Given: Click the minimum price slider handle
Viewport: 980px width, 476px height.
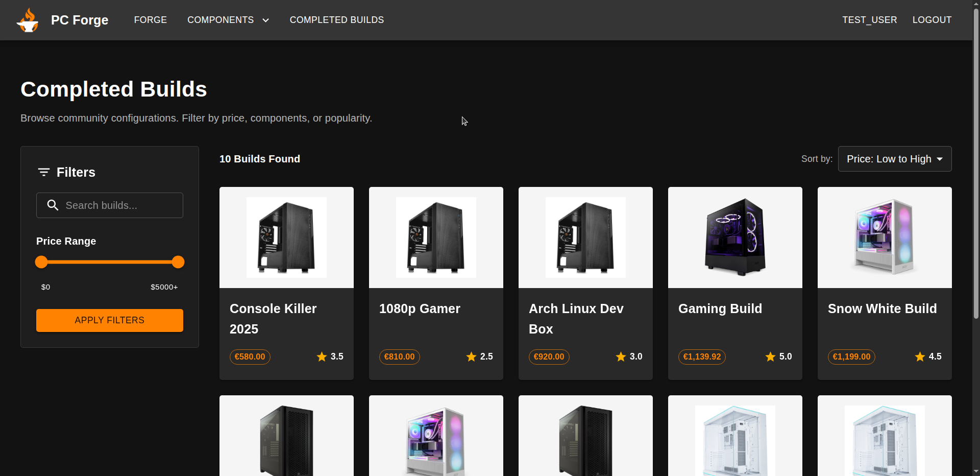Looking at the screenshot, I should [x=41, y=263].
